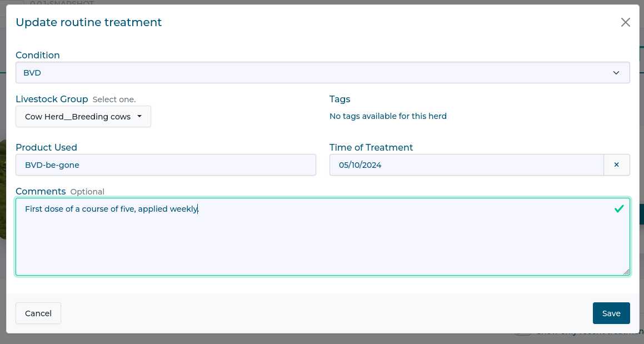Click the Comments textarea resize handle
The image size is (644, 344).
[626, 272]
